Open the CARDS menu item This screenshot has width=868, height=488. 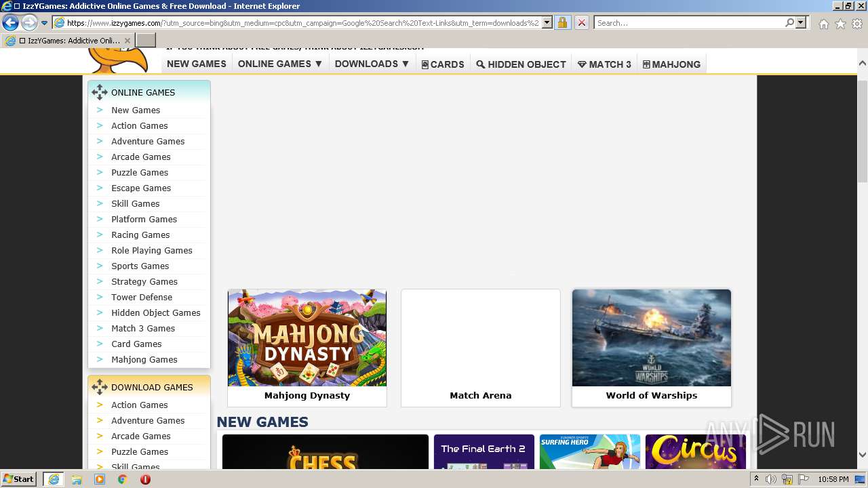443,64
